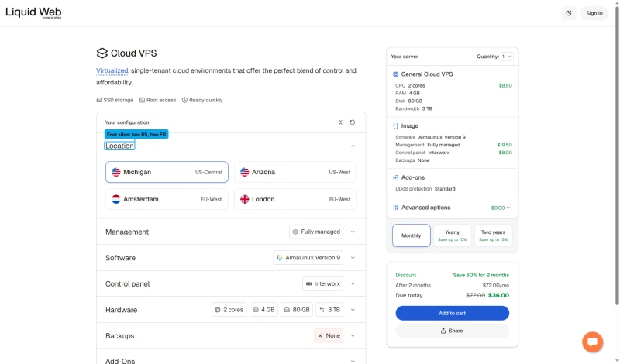620x364 pixels.
Task: Click DDoS protection Standard text
Action: (425, 189)
